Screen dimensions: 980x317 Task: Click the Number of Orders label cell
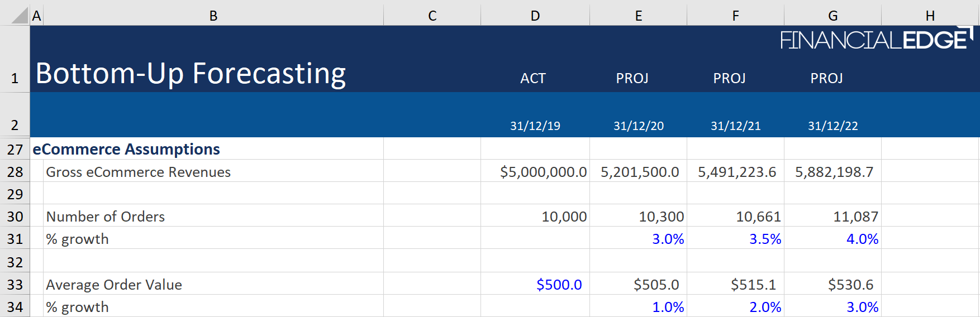pyautogui.click(x=106, y=217)
